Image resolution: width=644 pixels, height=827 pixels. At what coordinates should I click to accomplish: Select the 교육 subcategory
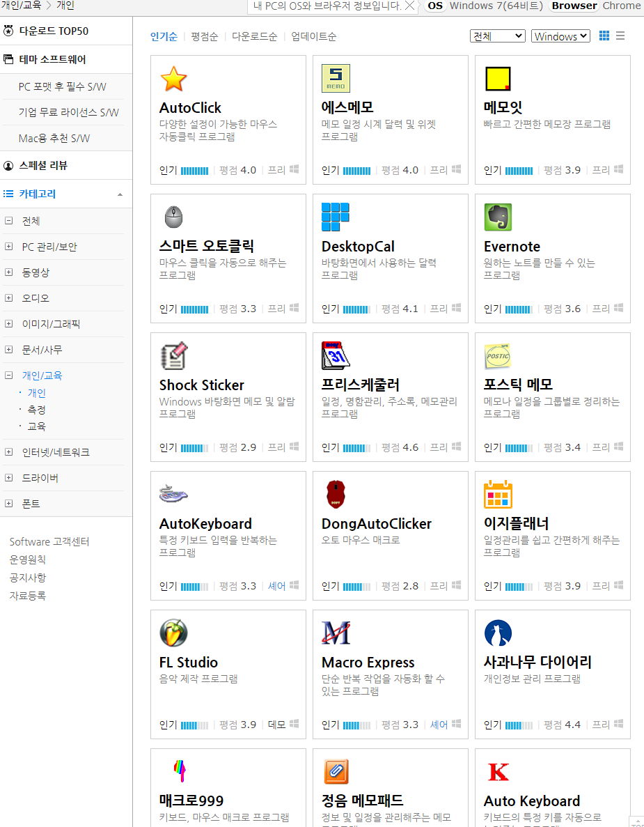[36, 426]
